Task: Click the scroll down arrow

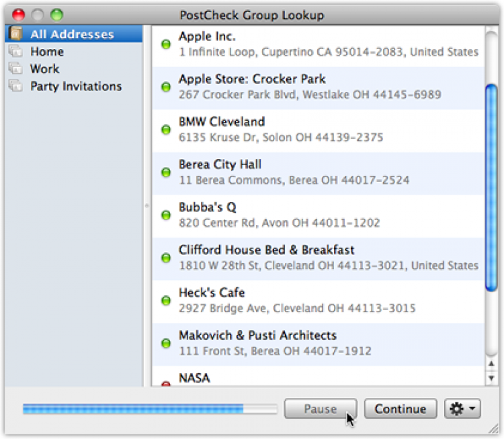Action: tap(491, 378)
